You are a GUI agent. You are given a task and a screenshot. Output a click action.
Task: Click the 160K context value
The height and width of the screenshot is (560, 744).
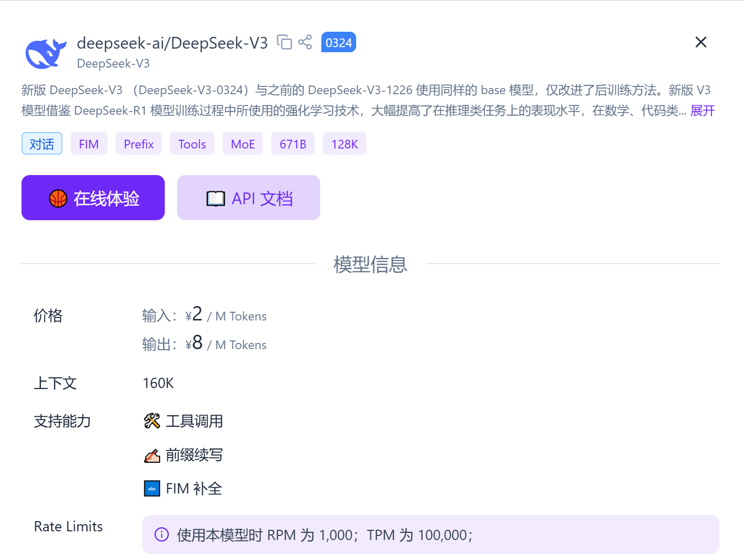(158, 383)
